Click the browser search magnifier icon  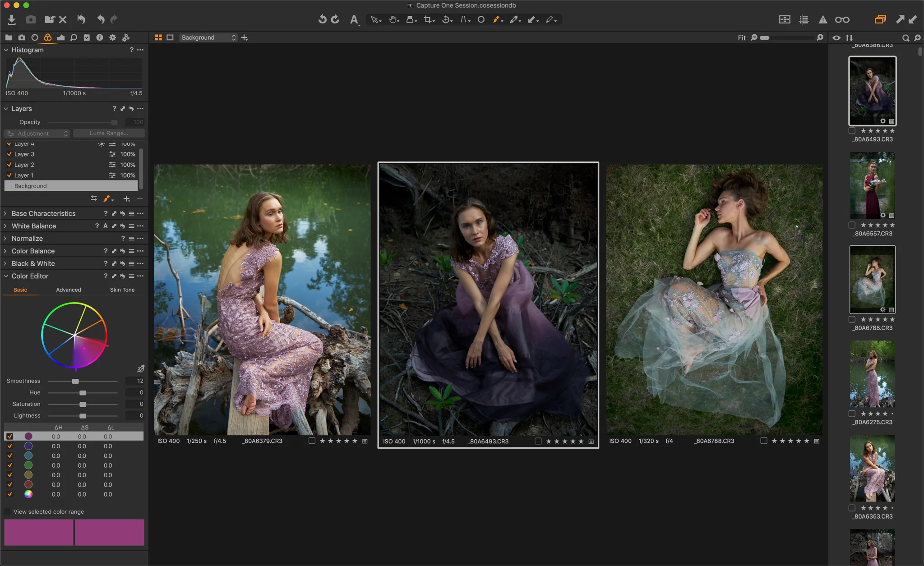tap(906, 38)
